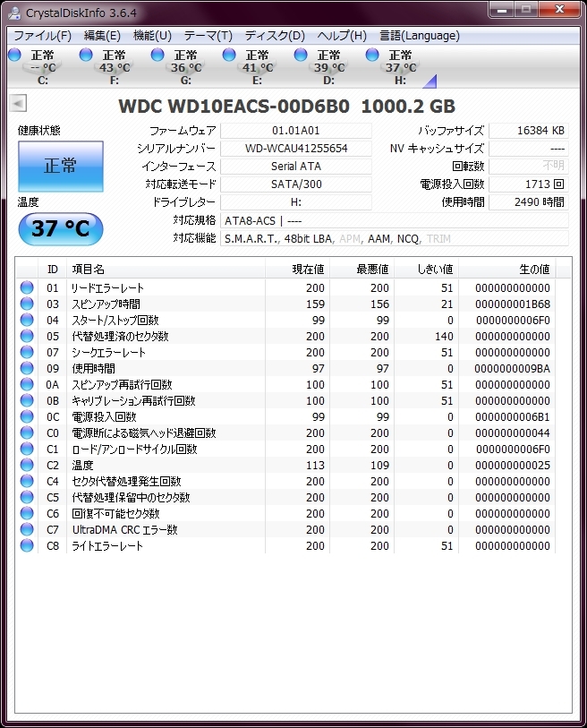
Task: Click status orb for シークエラーレート row
Action: [27, 352]
